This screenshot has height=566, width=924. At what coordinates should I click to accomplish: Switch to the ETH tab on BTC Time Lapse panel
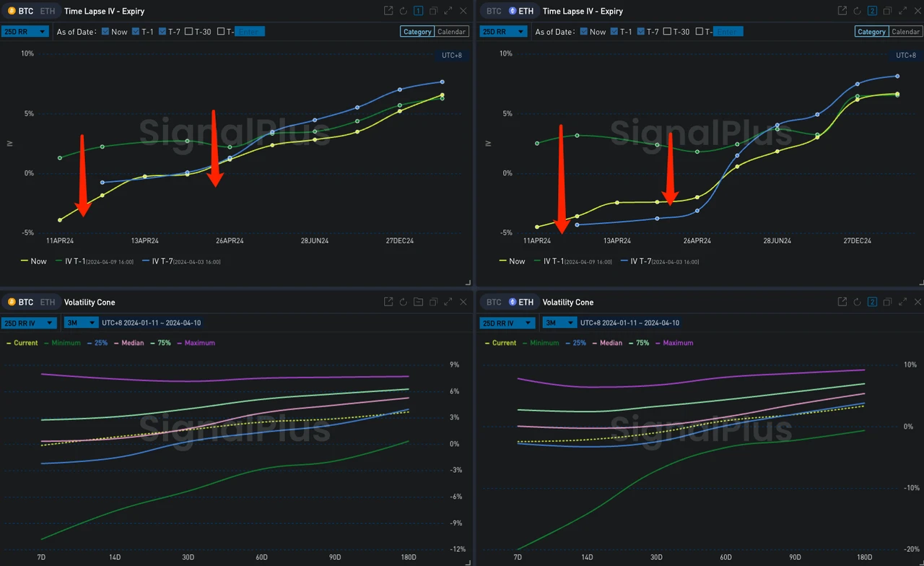pos(46,11)
